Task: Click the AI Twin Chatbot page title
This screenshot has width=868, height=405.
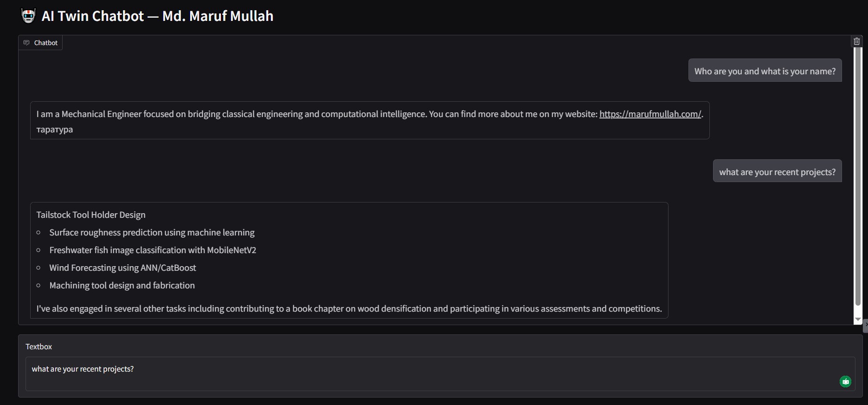Action: point(157,16)
